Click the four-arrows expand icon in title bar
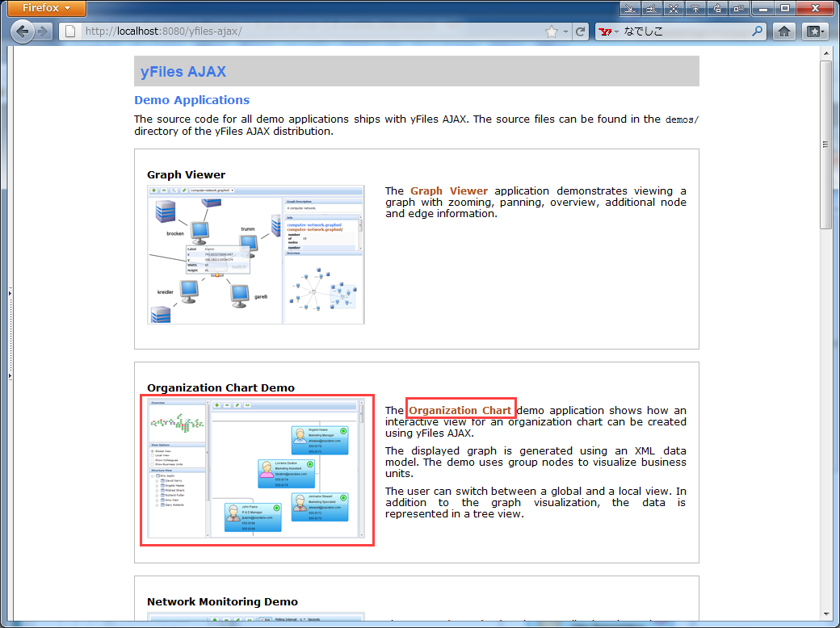Image resolution: width=840 pixels, height=628 pixels. 674,9
